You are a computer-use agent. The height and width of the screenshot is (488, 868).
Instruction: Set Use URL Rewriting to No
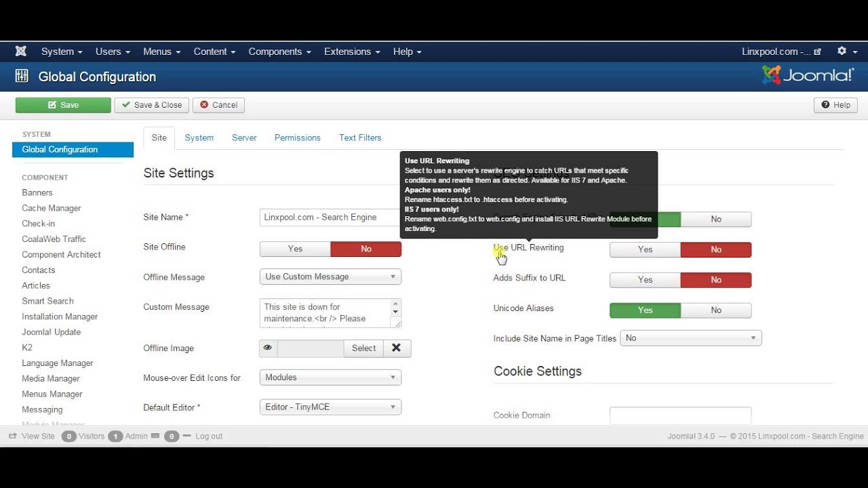716,249
